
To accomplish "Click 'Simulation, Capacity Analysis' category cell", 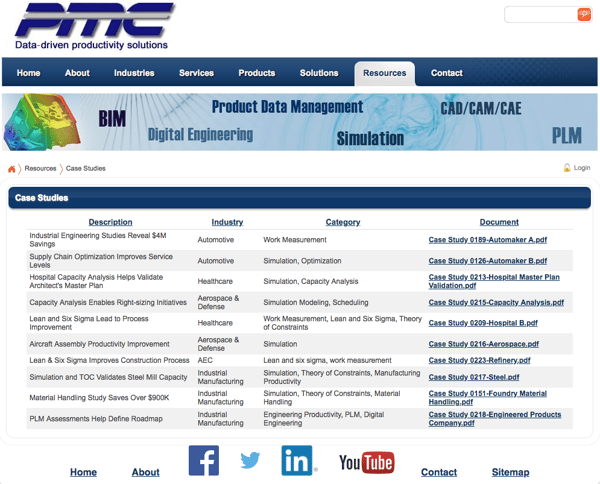I will coord(311,281).
